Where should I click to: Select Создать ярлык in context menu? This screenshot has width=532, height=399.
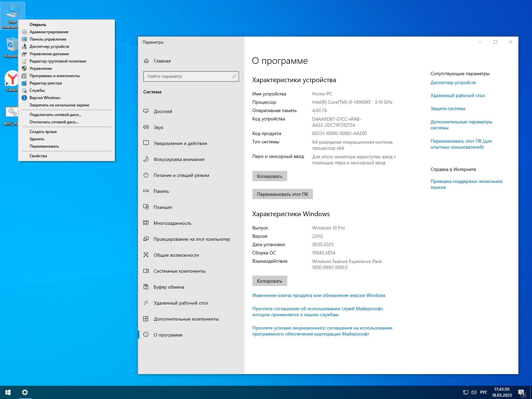pyautogui.click(x=66, y=132)
